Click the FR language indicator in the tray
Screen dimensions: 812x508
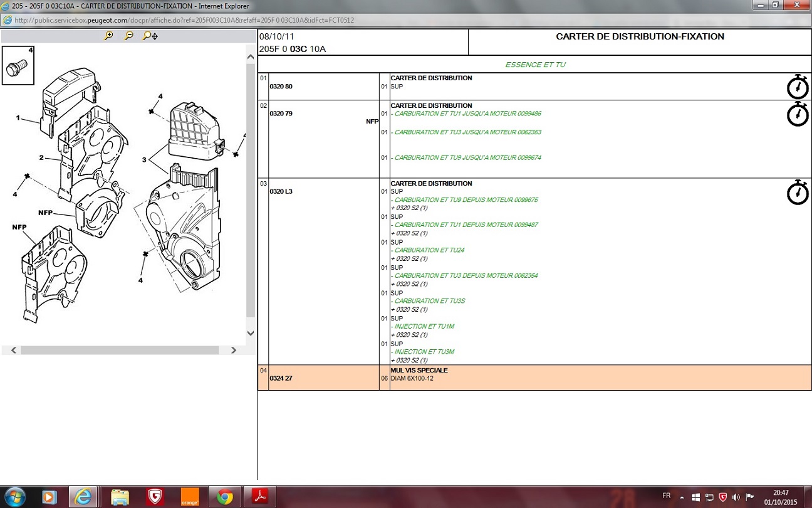(667, 496)
